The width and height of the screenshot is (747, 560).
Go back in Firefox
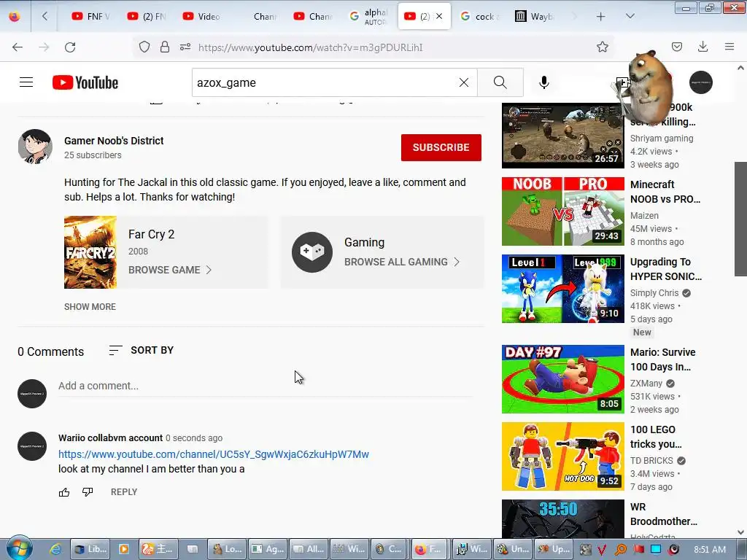[x=18, y=47]
